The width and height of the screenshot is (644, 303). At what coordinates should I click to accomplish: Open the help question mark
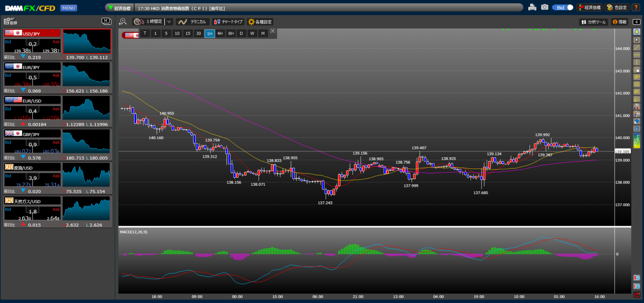point(636,7)
